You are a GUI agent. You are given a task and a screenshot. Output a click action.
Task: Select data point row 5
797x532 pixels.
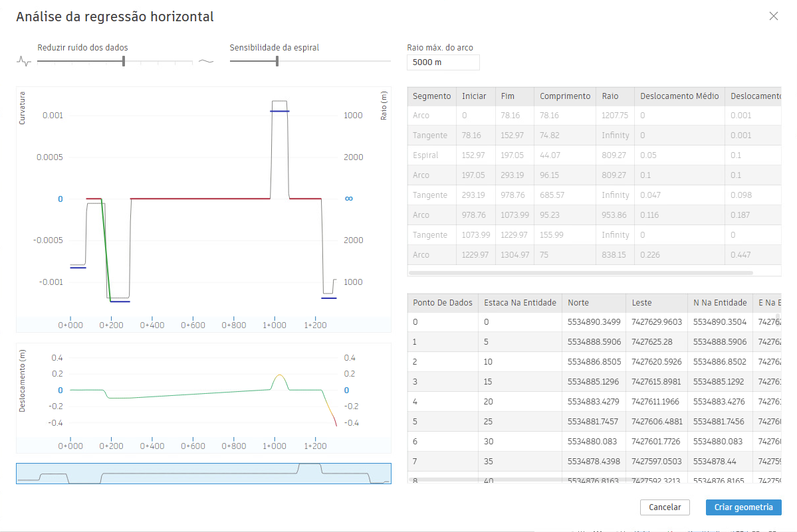(594, 421)
